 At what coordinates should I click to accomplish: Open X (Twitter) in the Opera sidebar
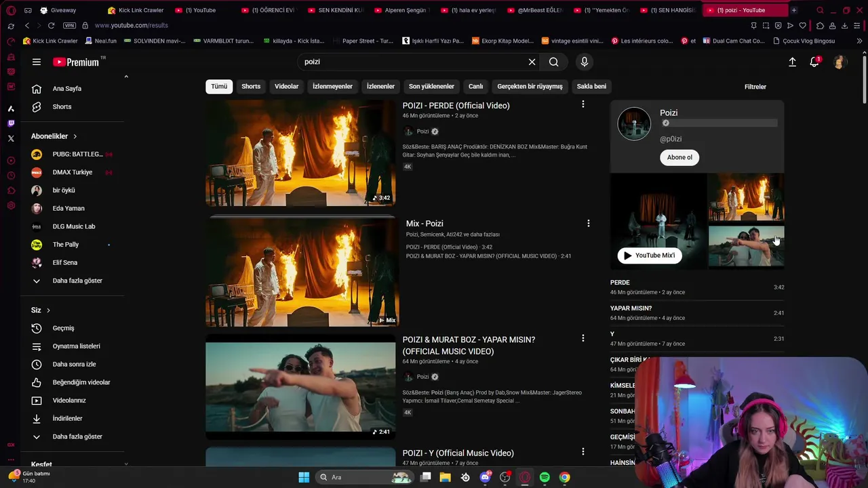point(11,138)
